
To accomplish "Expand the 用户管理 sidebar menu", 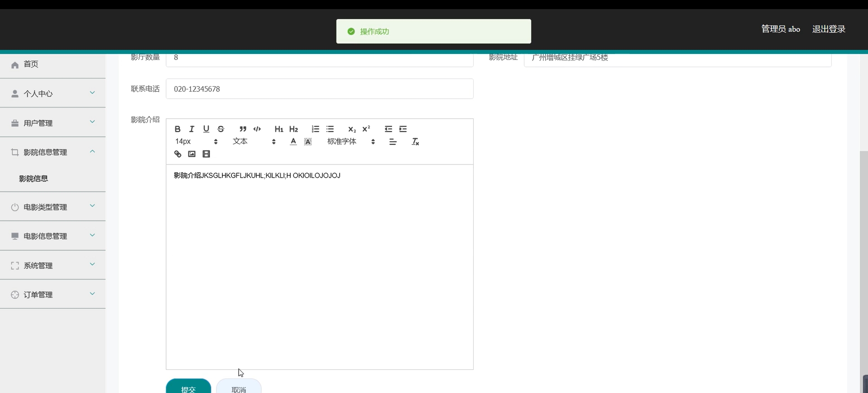I will click(x=53, y=123).
